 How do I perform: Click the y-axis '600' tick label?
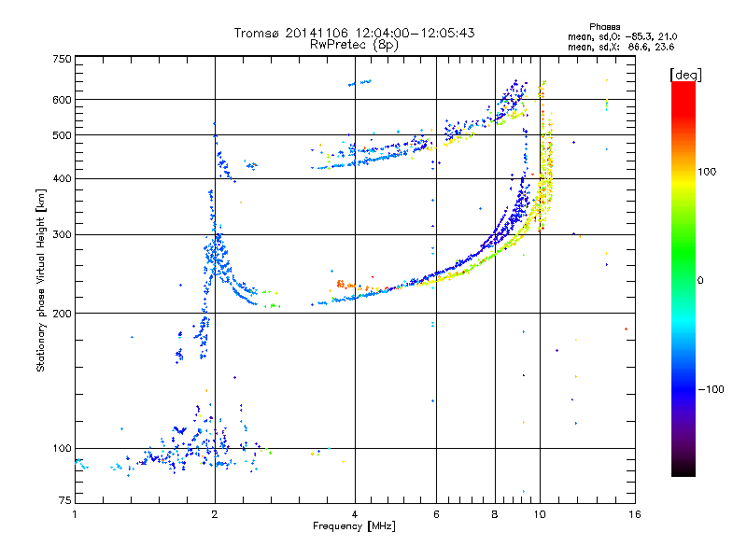pyautogui.click(x=62, y=100)
